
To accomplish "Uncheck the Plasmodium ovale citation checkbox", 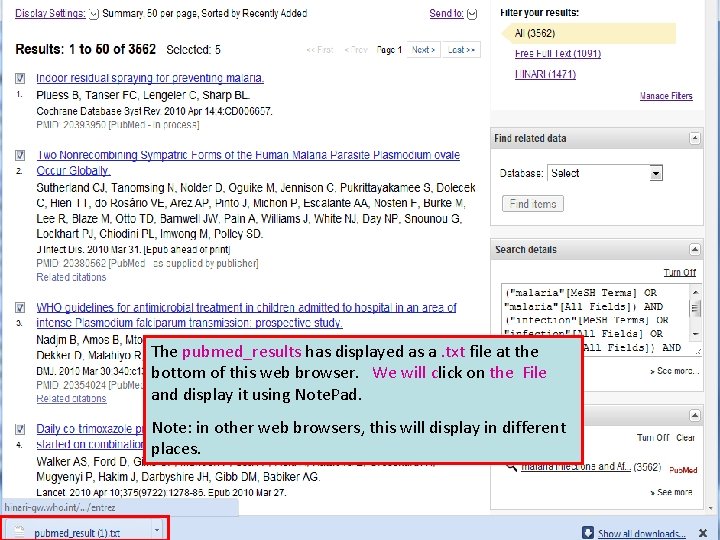I will coord(20,155).
